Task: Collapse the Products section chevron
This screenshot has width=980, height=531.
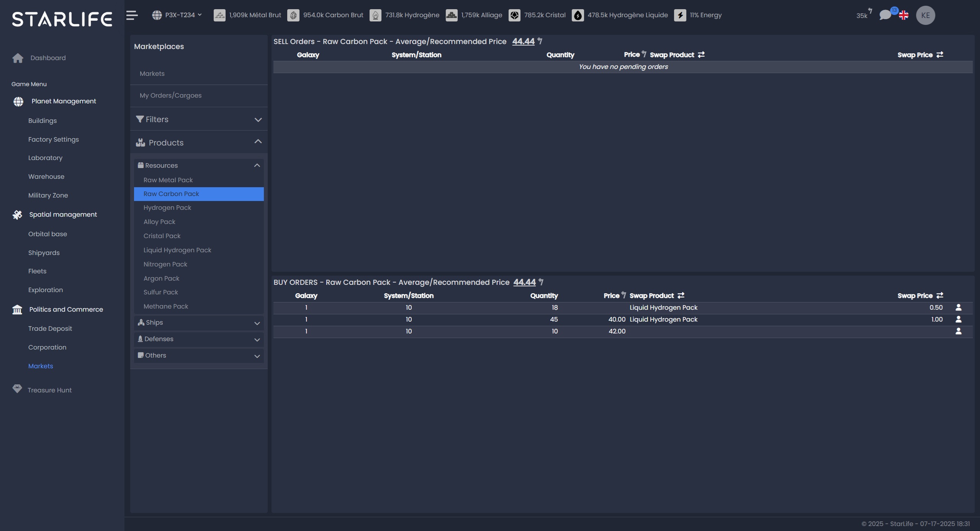Action: coord(258,142)
